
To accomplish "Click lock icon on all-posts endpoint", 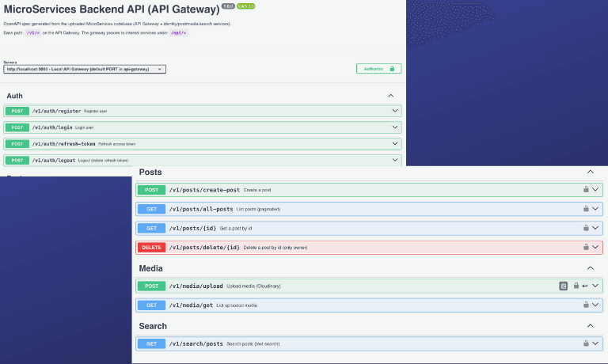I will pos(586,209).
